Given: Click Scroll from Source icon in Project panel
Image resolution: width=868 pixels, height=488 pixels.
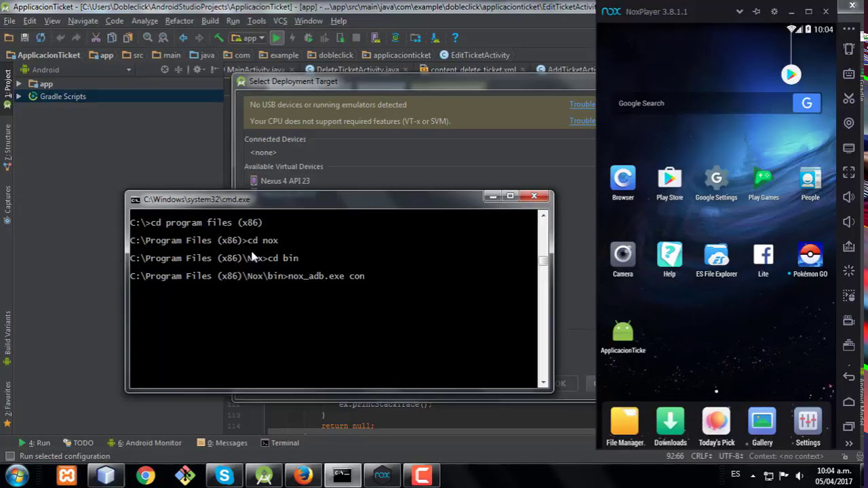Looking at the screenshot, I should pos(165,69).
